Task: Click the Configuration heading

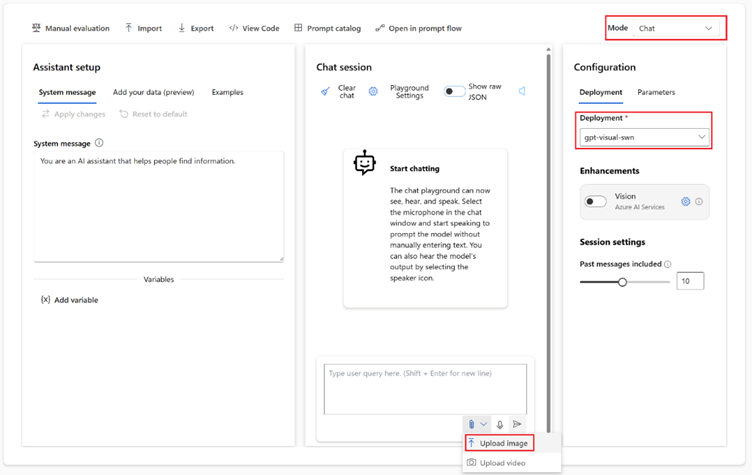Action: pyautogui.click(x=604, y=67)
